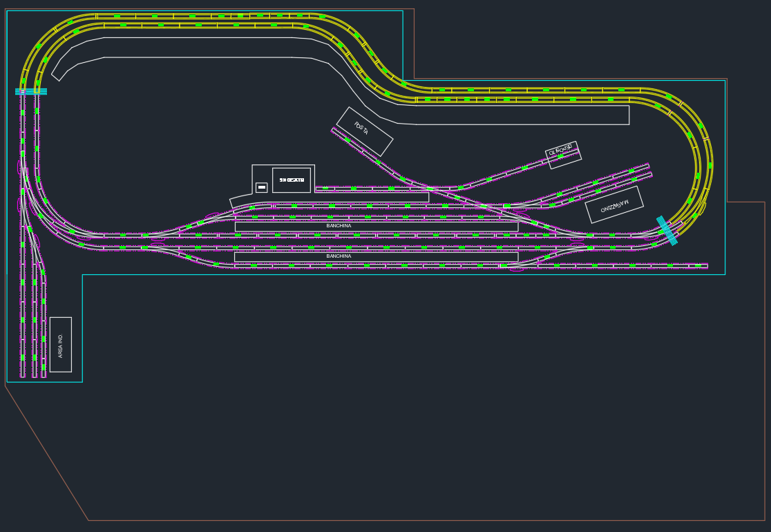Click the bottom end of leftmost industrial track
Screen dimensions: 771x532
[23, 374]
